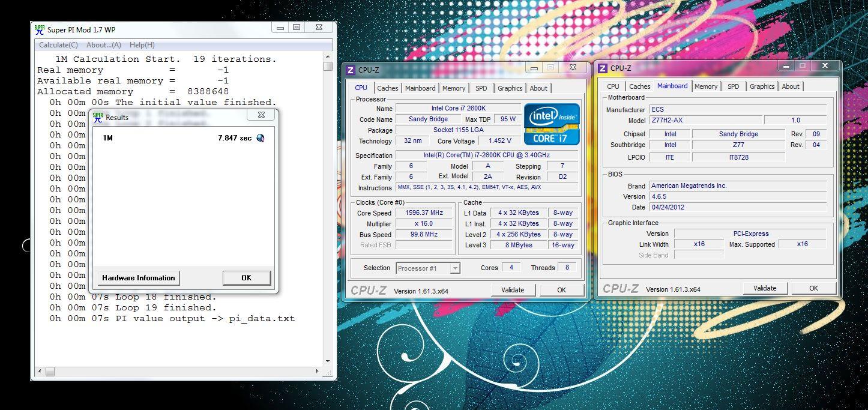
Task: Maximize the Super PI window
Action: click(297, 27)
